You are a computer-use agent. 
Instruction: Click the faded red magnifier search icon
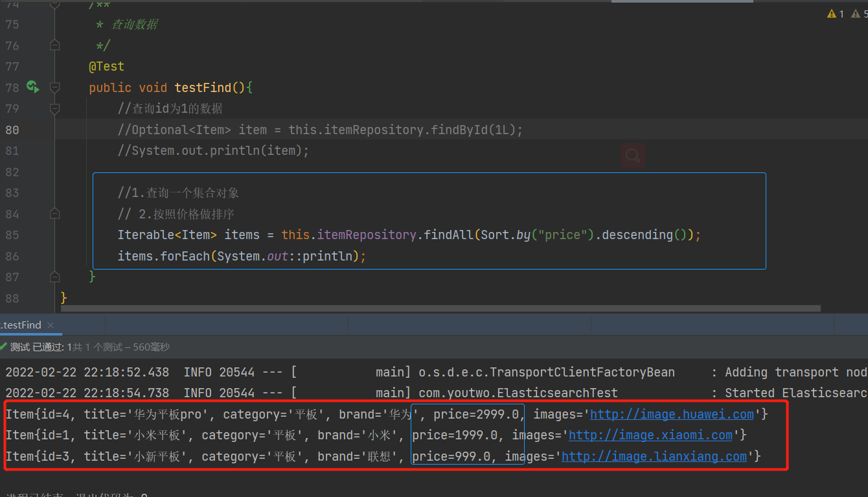tap(632, 156)
